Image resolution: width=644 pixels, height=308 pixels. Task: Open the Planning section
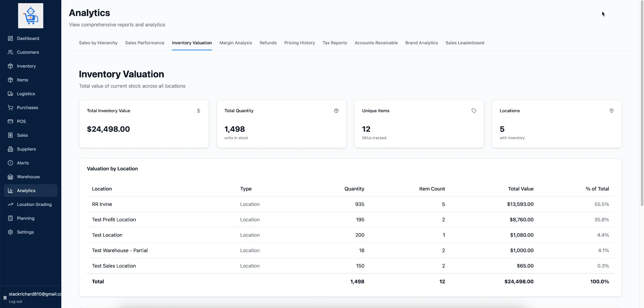tap(25, 218)
